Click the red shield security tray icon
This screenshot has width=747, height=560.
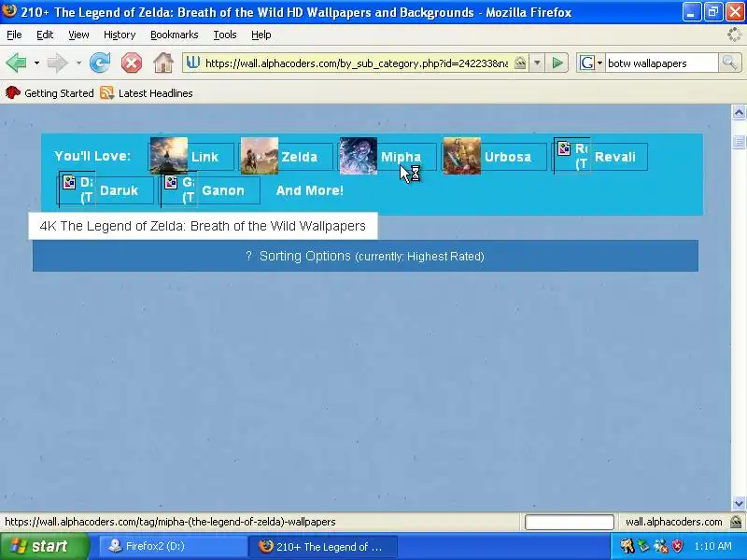click(x=677, y=546)
